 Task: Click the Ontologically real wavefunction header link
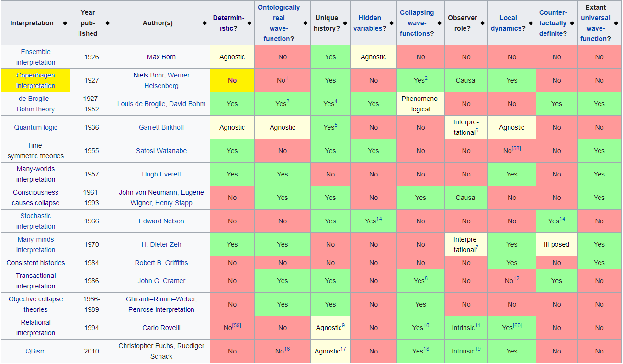[x=279, y=23]
